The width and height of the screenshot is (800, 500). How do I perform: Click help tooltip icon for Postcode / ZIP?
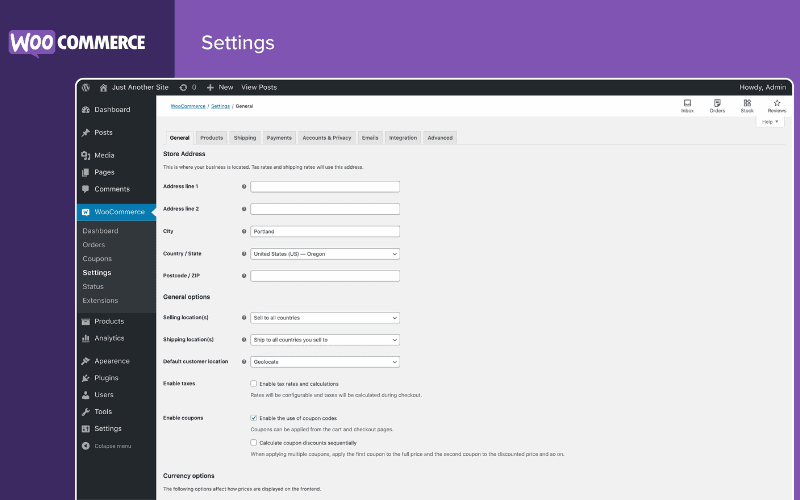pyautogui.click(x=244, y=276)
